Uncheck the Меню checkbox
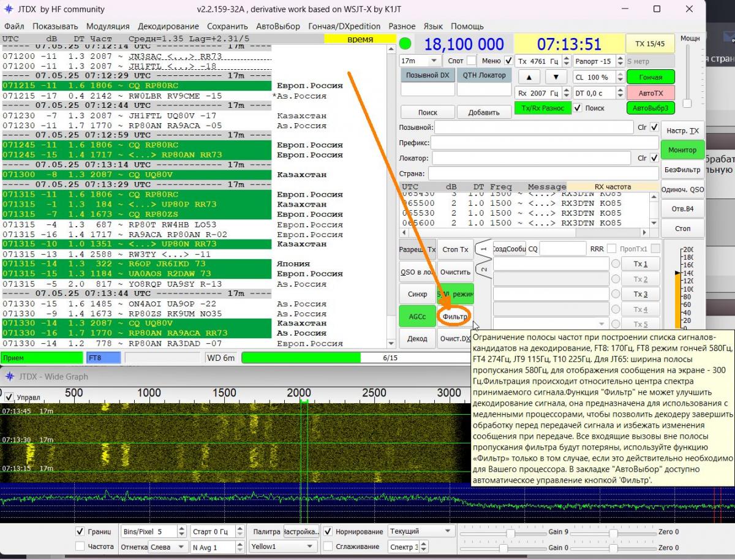735x560 pixels. [508, 61]
